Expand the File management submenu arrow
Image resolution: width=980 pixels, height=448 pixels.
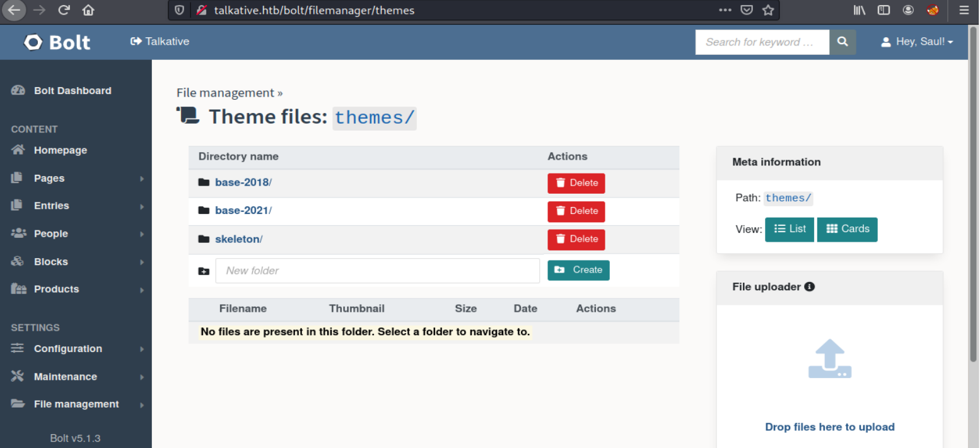point(142,404)
